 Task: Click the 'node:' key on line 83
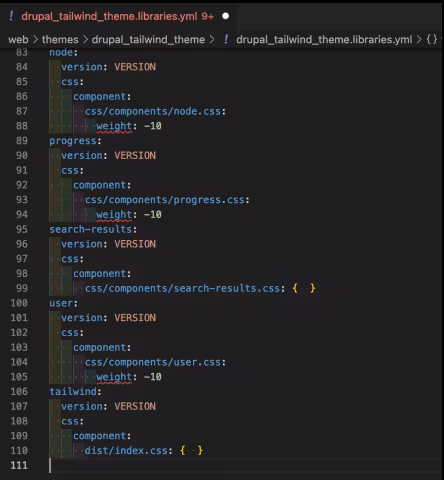(x=63, y=52)
